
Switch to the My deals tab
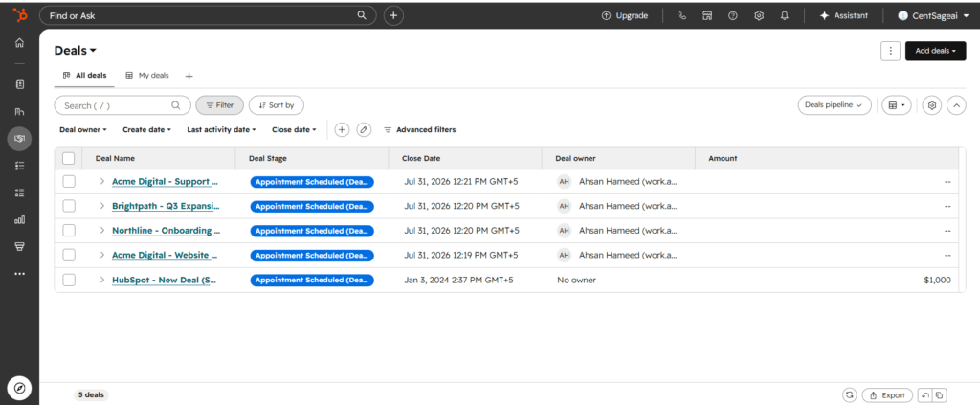(146, 75)
